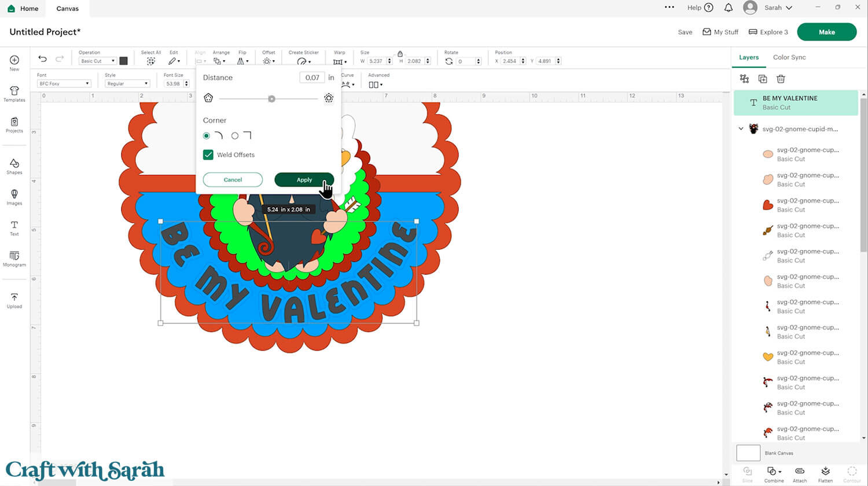Click the Upload icon
Viewport: 868px width, 486px height.
tap(14, 300)
